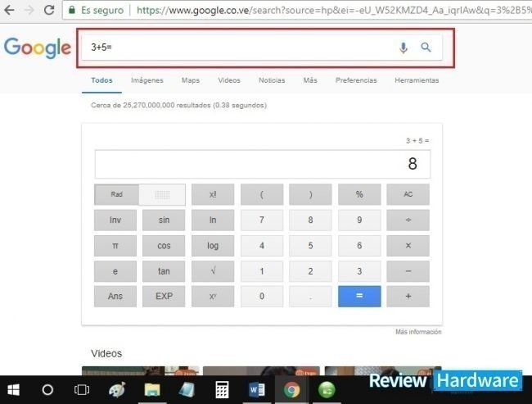
Task: Expand the Más menu
Action: pyautogui.click(x=310, y=80)
